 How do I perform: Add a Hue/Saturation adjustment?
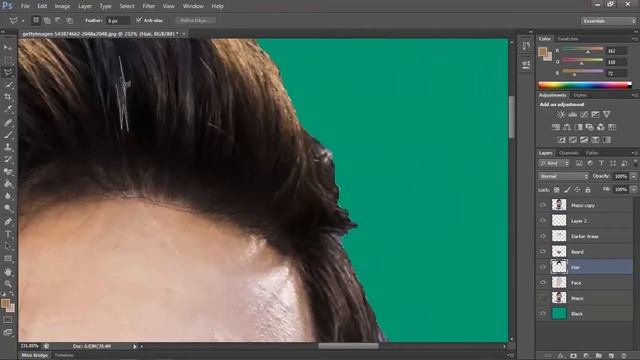coord(556,127)
